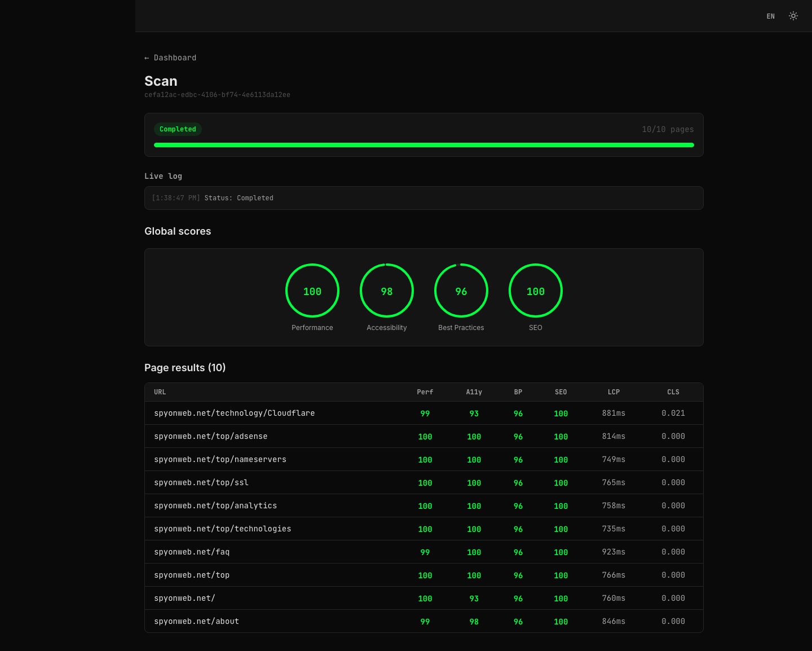The height and width of the screenshot is (651, 812).
Task: Click the completed progress slider track
Action: coord(424,145)
